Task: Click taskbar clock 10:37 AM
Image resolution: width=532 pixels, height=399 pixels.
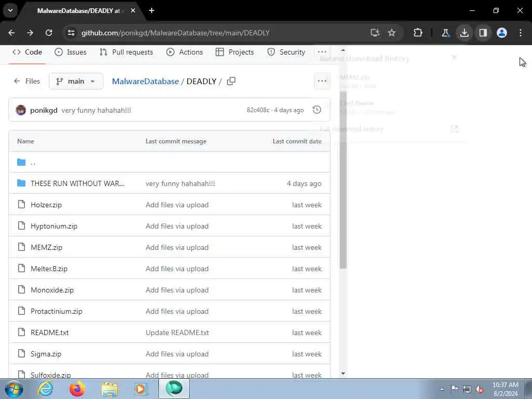Action: click(x=506, y=389)
